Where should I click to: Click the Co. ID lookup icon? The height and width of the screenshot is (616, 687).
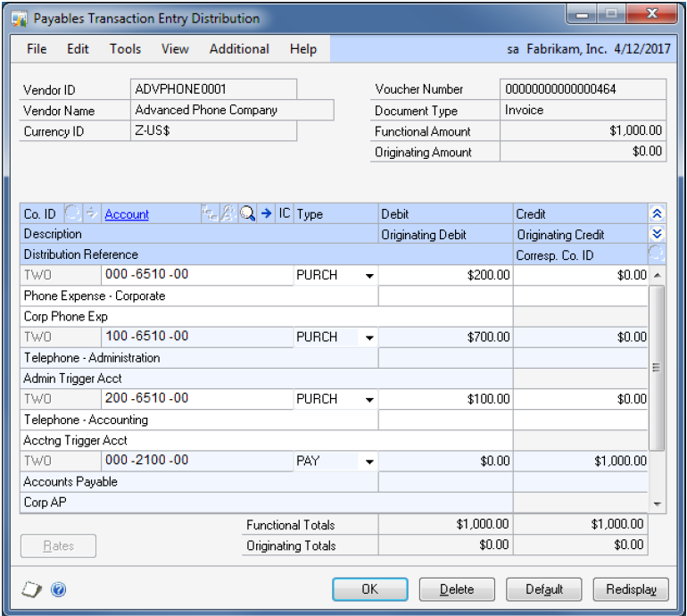(72, 214)
